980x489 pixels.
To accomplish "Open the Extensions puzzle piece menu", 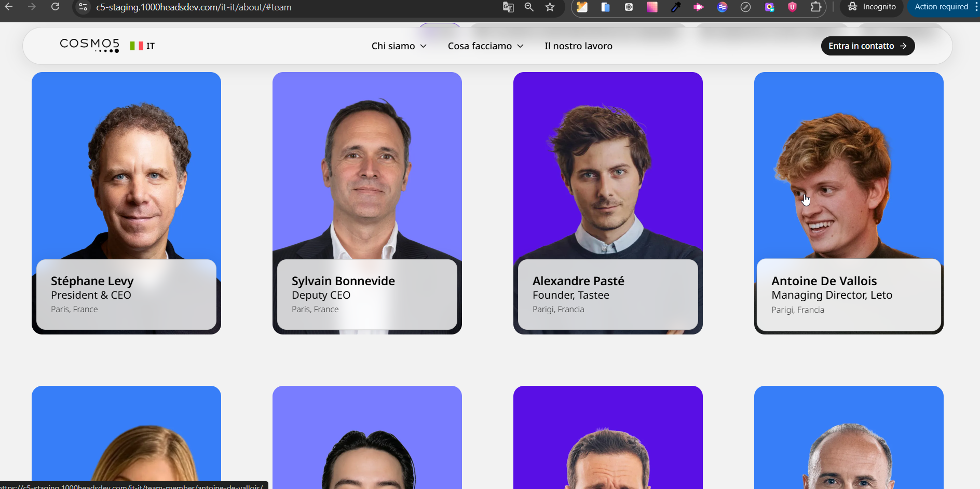I will (816, 7).
